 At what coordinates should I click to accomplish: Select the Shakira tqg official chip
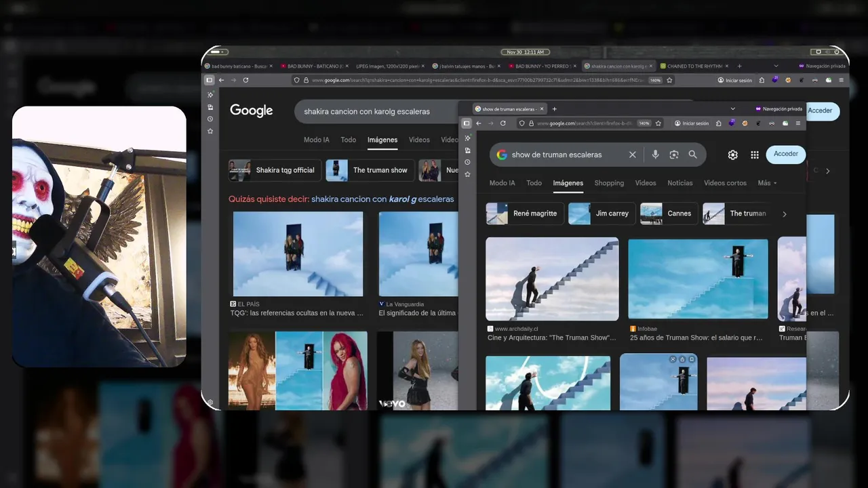pyautogui.click(x=274, y=170)
